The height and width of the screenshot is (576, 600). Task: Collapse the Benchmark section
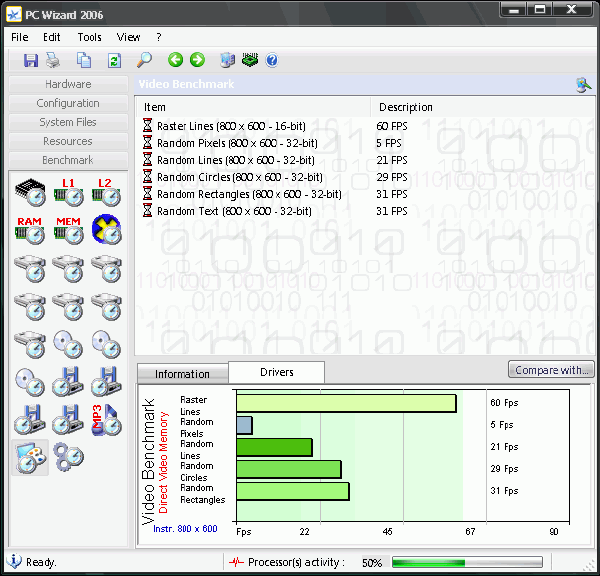coord(68,160)
